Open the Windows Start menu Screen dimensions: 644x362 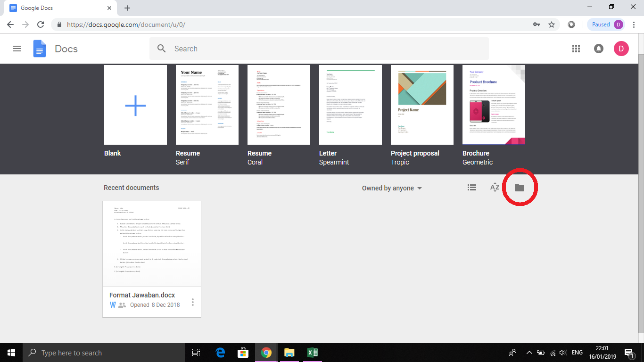click(11, 353)
